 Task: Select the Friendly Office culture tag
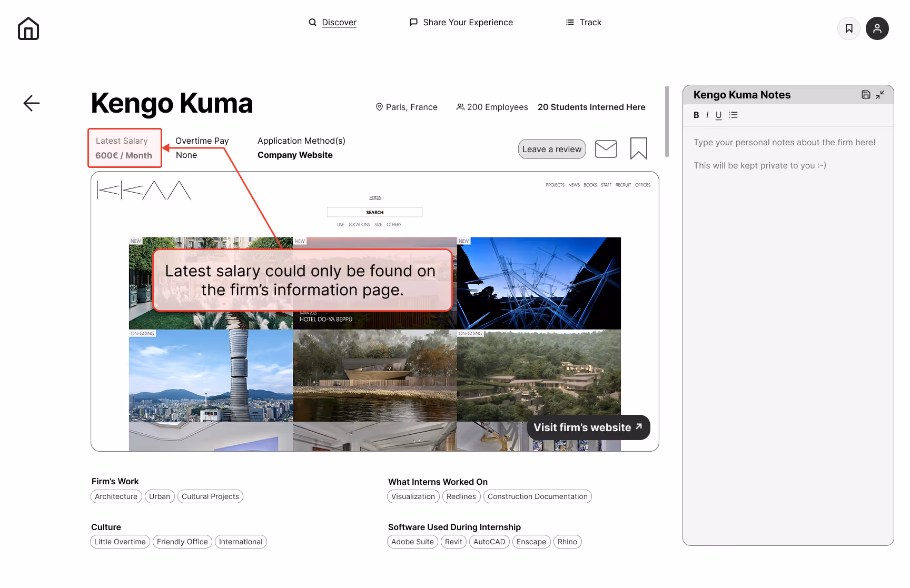coord(182,542)
